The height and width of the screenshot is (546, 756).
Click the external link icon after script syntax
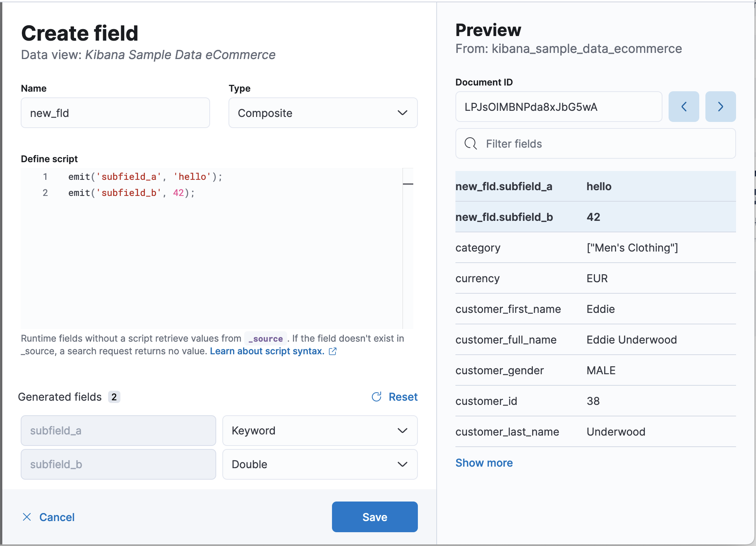(333, 351)
